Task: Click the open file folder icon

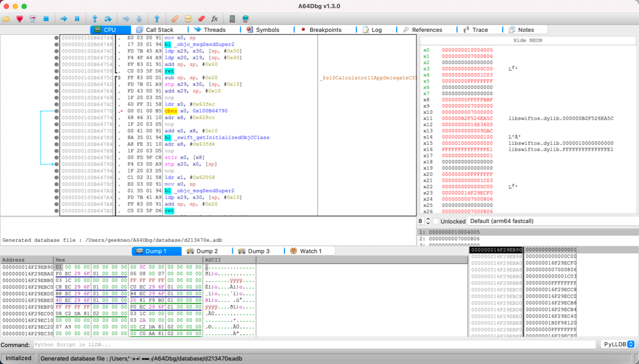Action: pyautogui.click(x=6, y=19)
